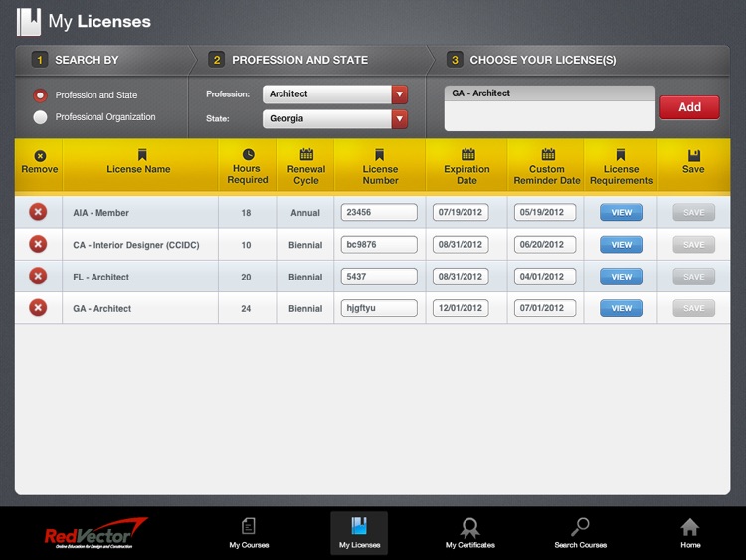Click the CA - Interior Designer (CCIDC) name
The width and height of the screenshot is (746, 560).
click(136, 245)
